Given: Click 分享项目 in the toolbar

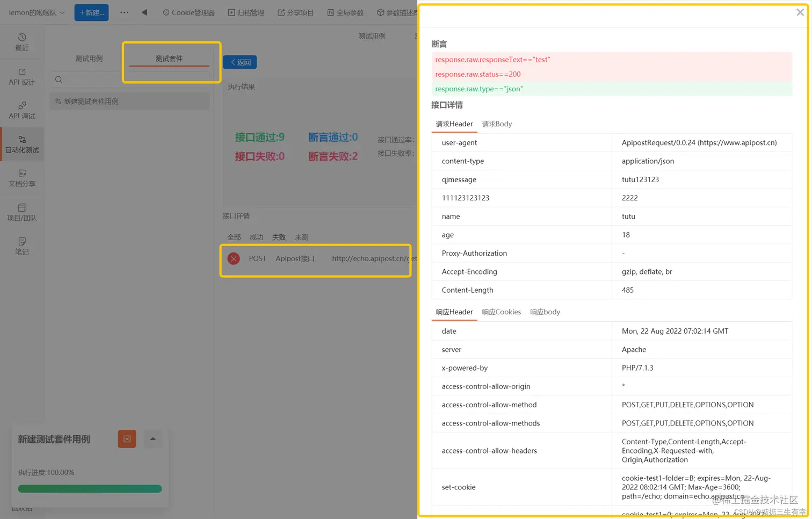Looking at the screenshot, I should (295, 12).
